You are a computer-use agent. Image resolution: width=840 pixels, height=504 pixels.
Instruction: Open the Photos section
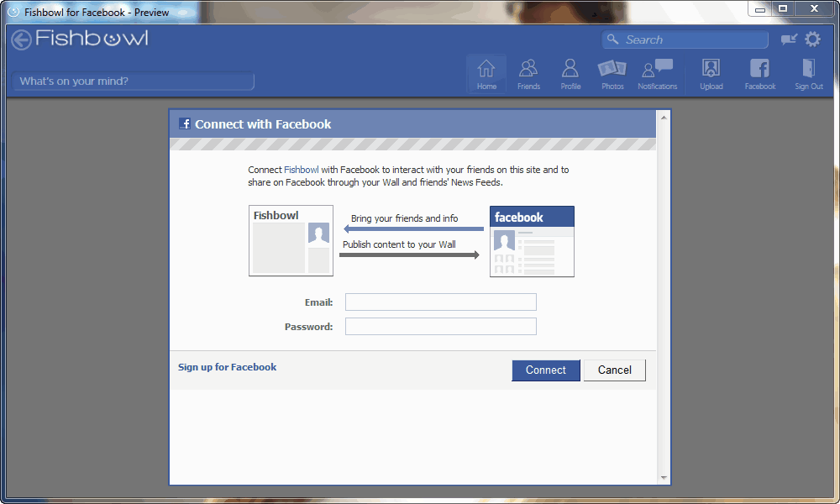(612, 74)
